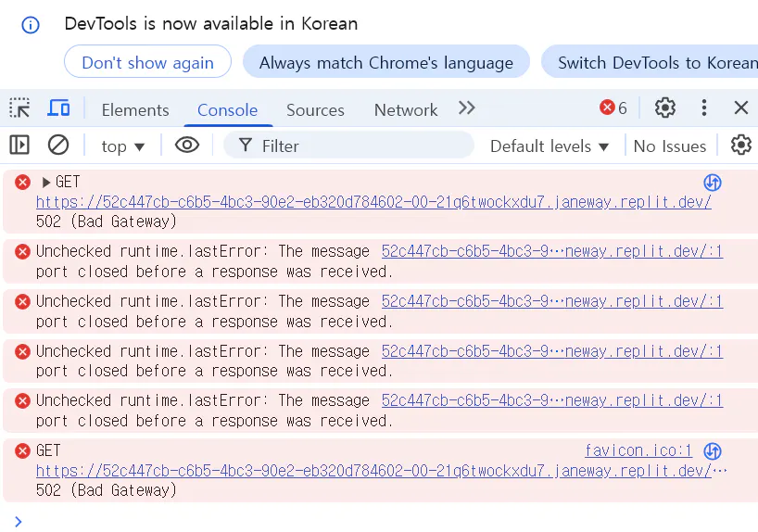
Task: Switch to the Console tab
Action: click(227, 109)
